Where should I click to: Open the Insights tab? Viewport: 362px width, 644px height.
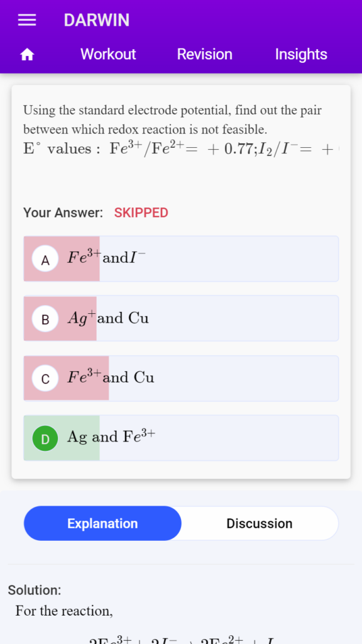pos(301,54)
